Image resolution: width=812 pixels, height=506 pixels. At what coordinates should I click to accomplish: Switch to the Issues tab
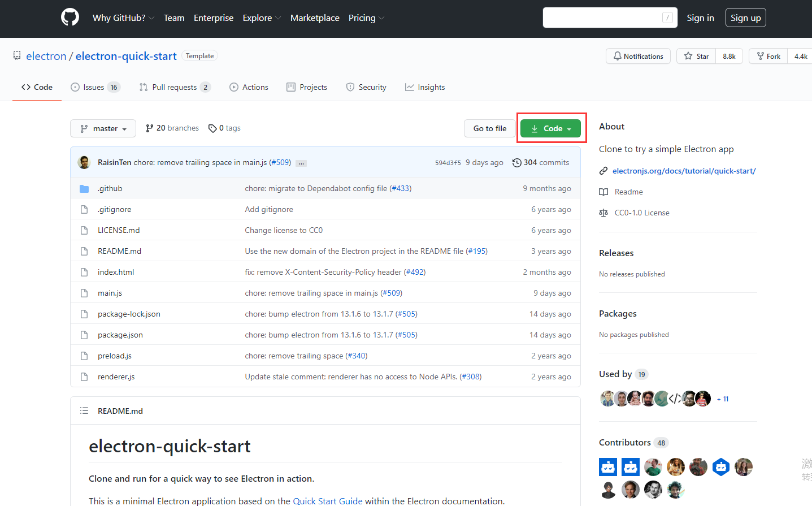click(95, 87)
